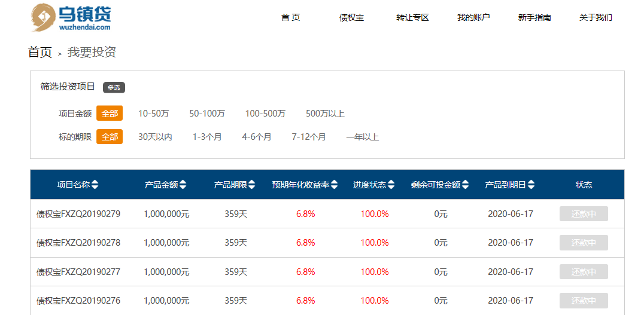Select 全部 for 标的期限 filter

[x=110, y=137]
